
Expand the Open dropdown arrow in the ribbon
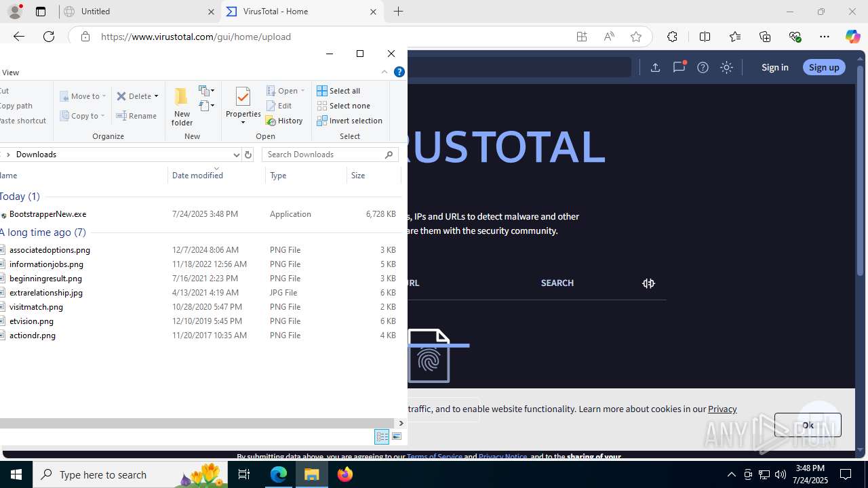point(302,91)
